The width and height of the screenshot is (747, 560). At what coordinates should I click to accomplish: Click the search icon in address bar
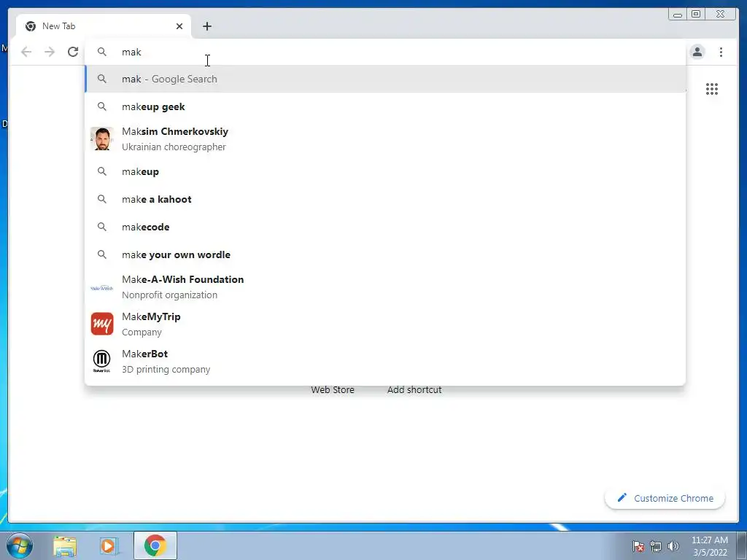click(x=102, y=52)
